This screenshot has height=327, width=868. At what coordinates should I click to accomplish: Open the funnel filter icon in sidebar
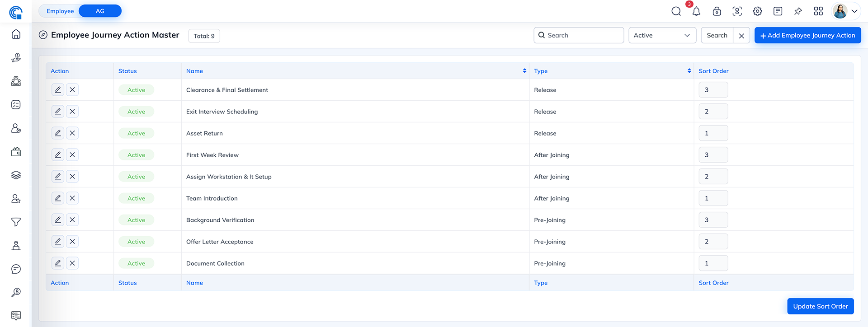[16, 222]
